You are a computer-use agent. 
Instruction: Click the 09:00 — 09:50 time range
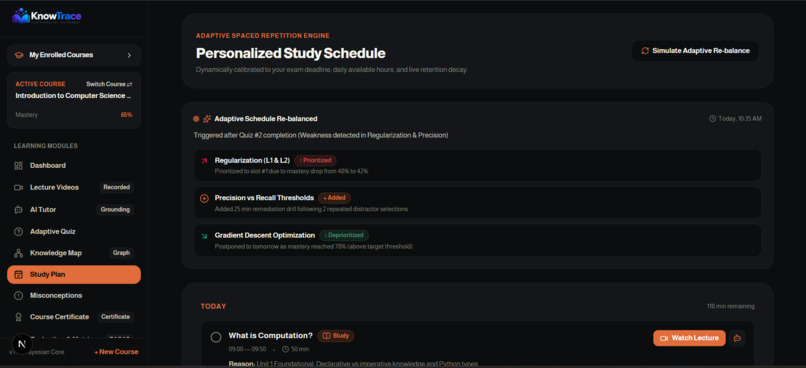[x=247, y=349]
